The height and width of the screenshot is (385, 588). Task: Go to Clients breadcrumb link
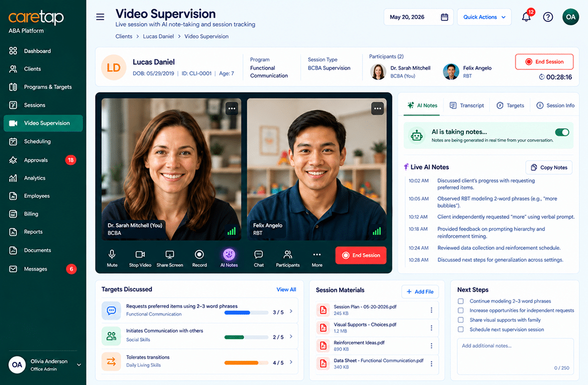[124, 36]
